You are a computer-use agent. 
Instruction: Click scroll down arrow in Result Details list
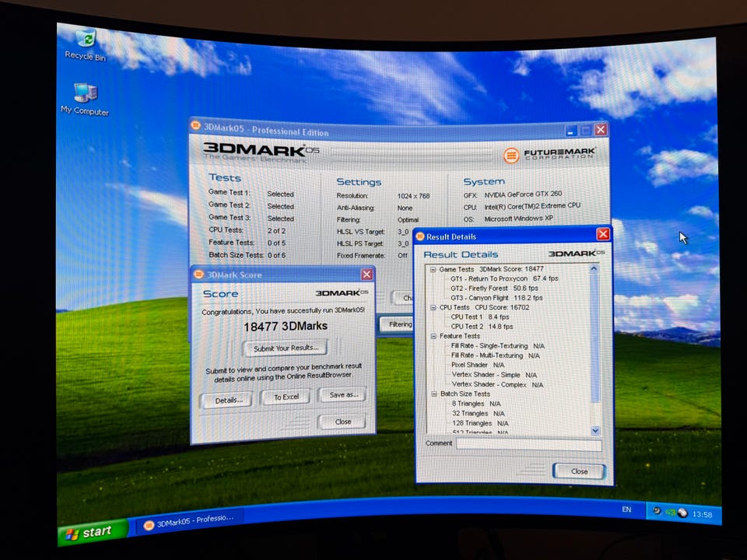(595, 431)
